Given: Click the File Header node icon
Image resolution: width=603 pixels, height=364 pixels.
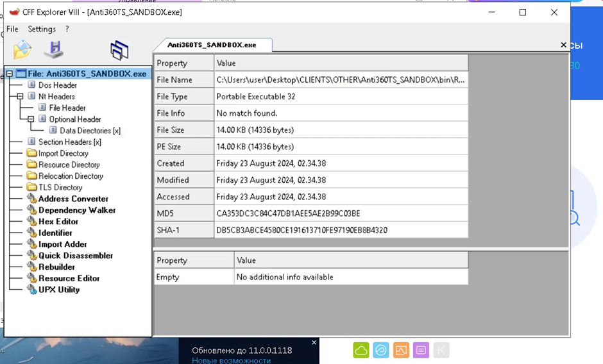Looking at the screenshot, I should tap(43, 107).
